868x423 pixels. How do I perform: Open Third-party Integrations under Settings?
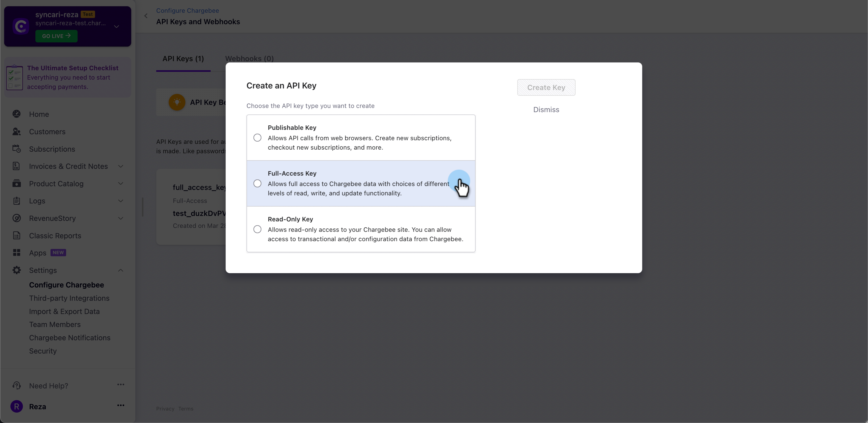(69, 298)
